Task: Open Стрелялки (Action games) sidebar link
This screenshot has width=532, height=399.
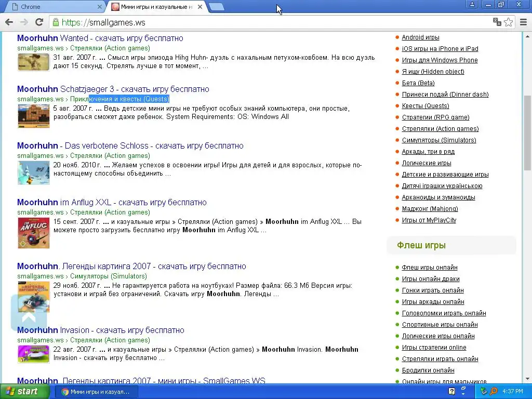Action: tap(441, 129)
